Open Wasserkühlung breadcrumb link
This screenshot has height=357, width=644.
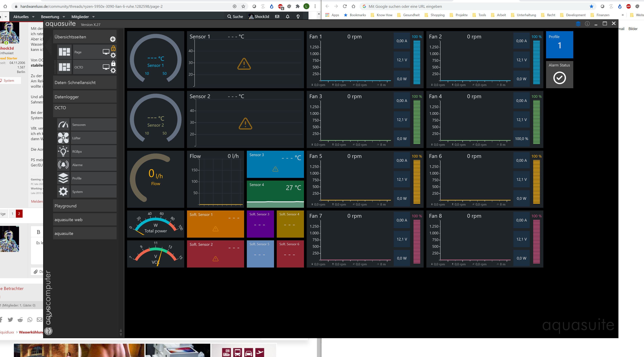click(x=31, y=332)
